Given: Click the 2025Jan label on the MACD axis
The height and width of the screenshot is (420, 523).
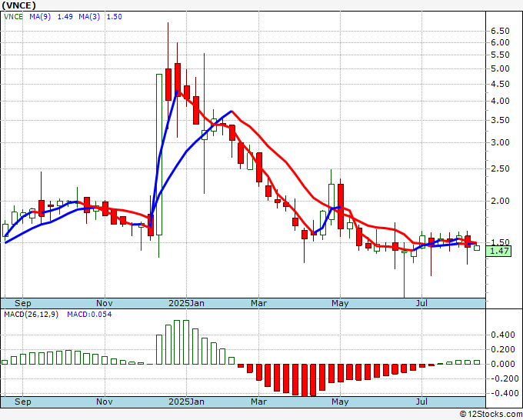Looking at the screenshot, I should click(186, 402).
